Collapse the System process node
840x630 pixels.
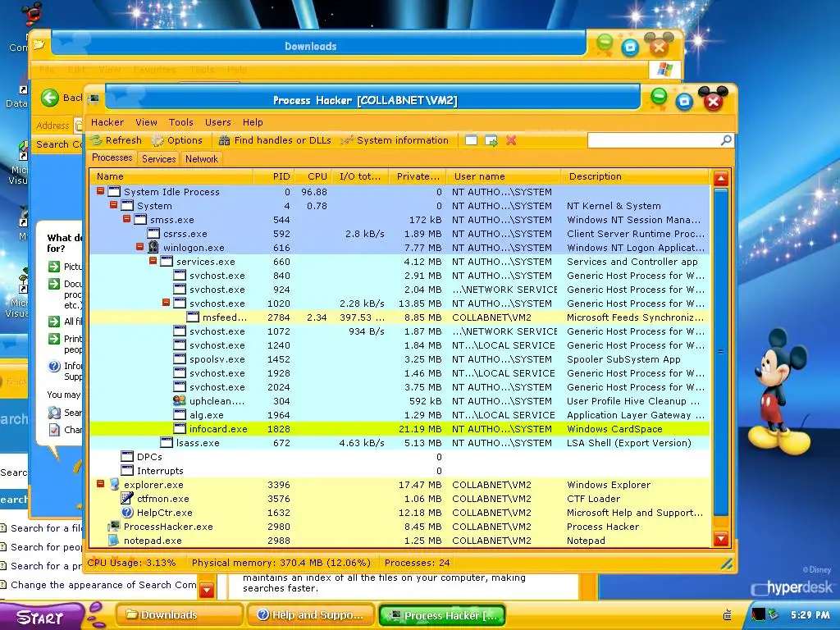click(113, 204)
